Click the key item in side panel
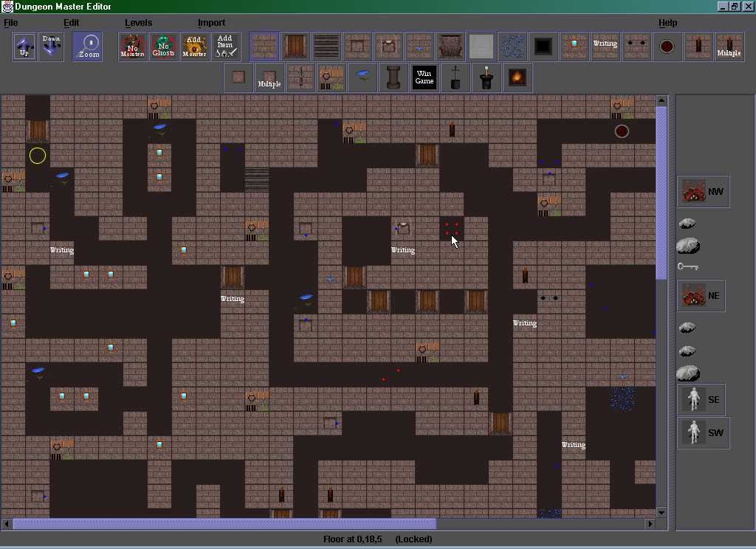Screen dimensions: 756x549 (x=688, y=266)
